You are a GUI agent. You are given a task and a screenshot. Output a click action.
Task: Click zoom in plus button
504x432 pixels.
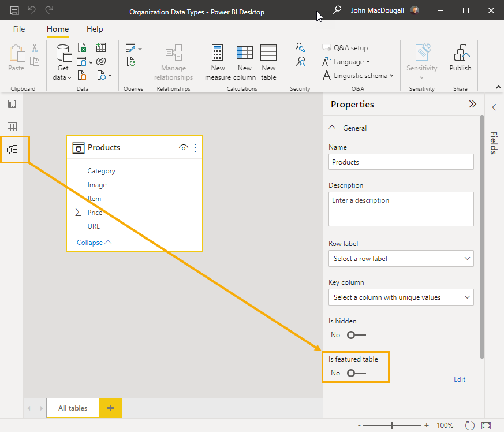(427, 426)
